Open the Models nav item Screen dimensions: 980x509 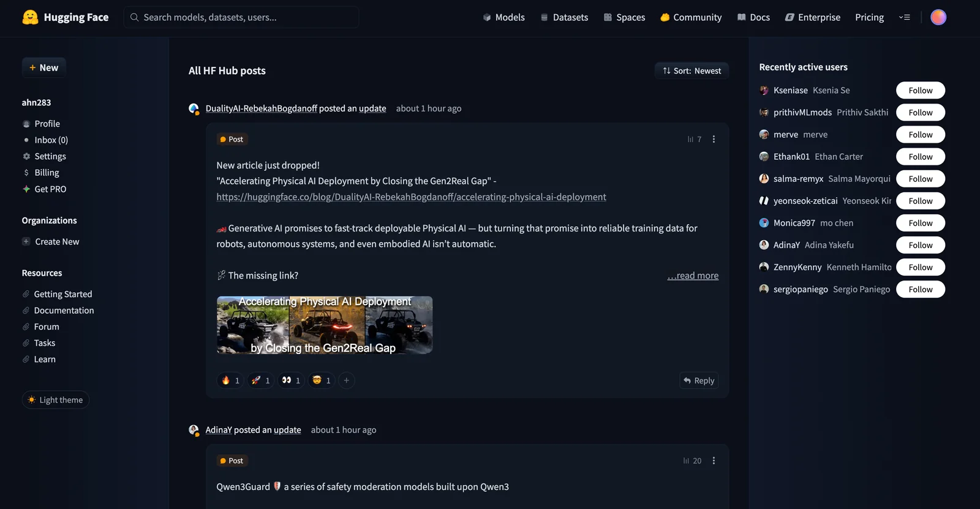pos(503,17)
